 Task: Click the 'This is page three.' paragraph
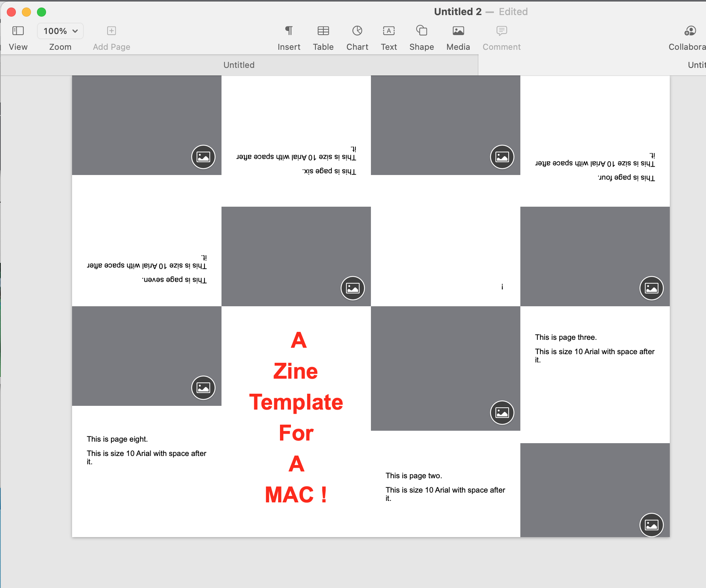pyautogui.click(x=566, y=337)
